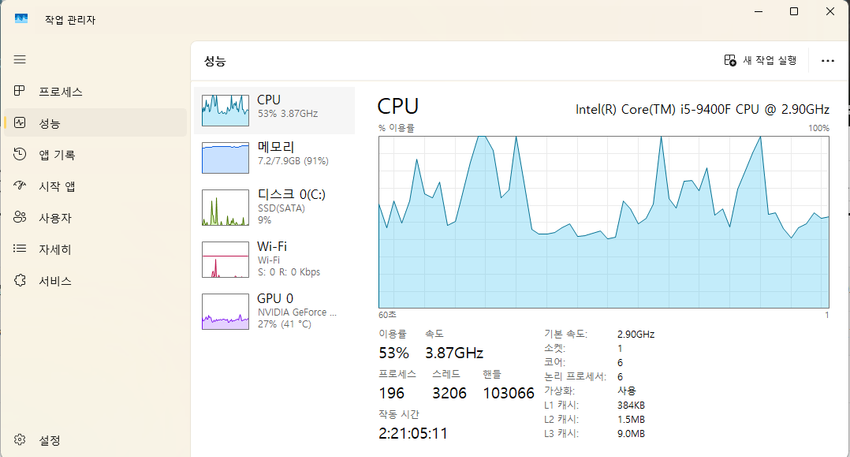Open the 자세히 details list icon

[20, 249]
